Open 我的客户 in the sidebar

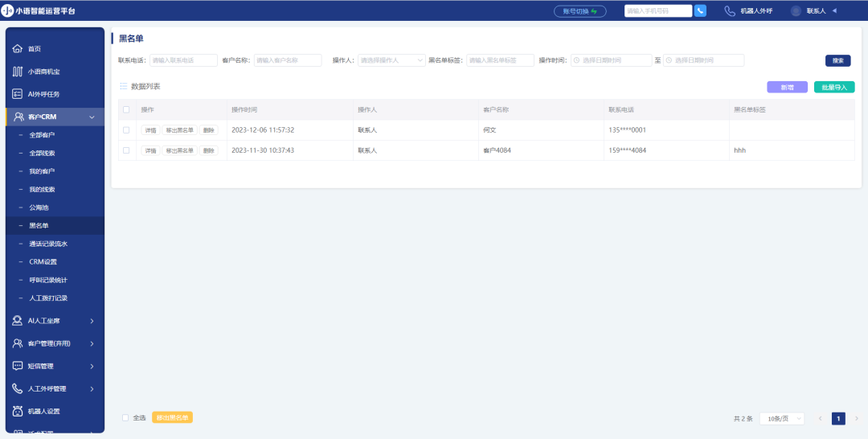point(42,171)
